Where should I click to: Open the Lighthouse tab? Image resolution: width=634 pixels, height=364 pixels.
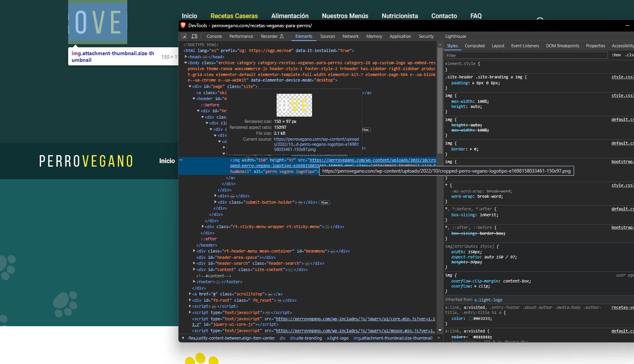[x=456, y=36]
